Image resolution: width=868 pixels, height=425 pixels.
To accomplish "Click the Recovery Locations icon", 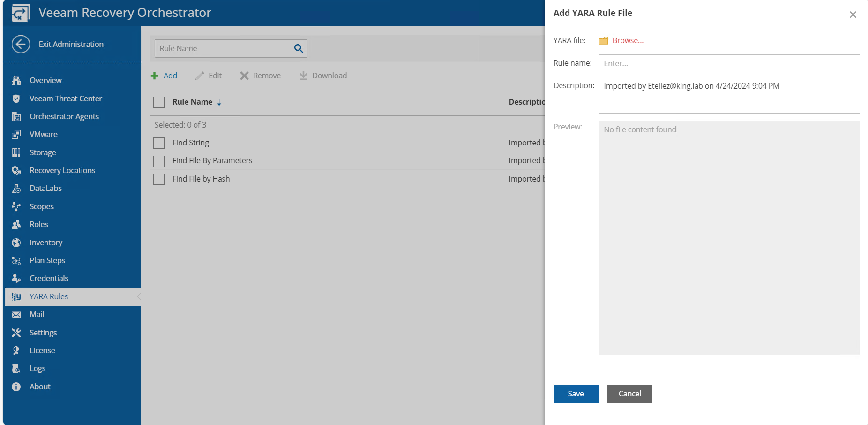I will 16,170.
